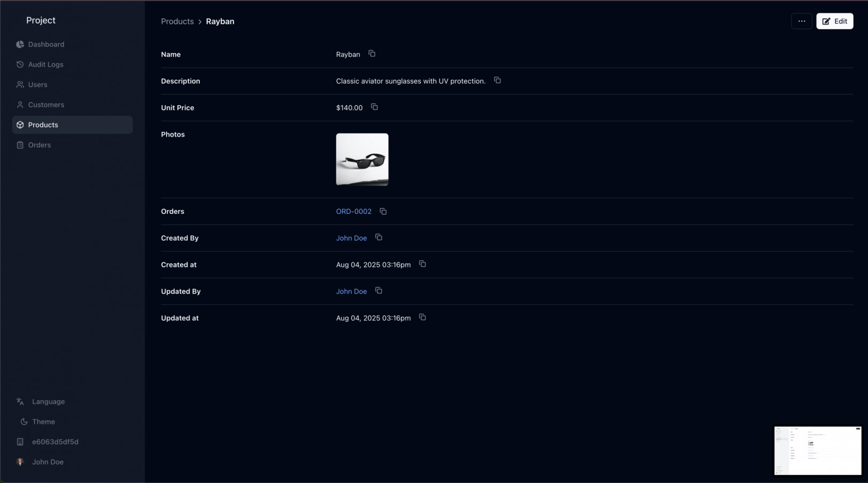Open the Language selector
Viewport: 868px width, 483px height.
[72, 402]
